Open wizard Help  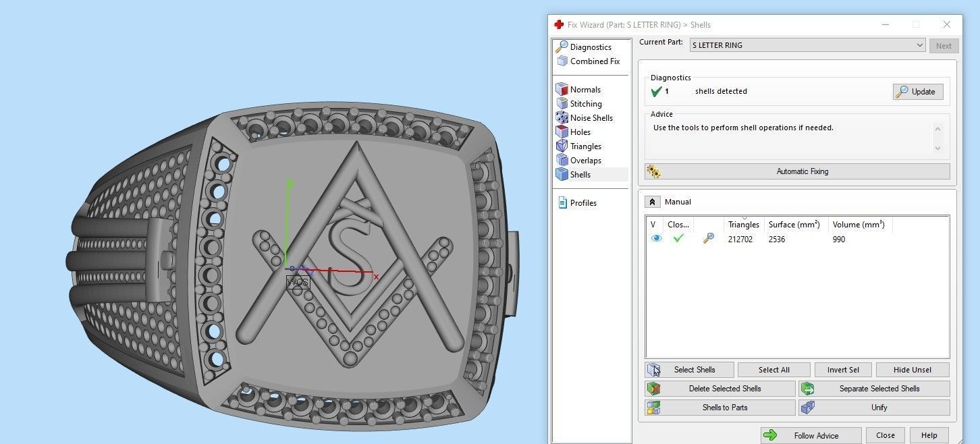click(929, 435)
